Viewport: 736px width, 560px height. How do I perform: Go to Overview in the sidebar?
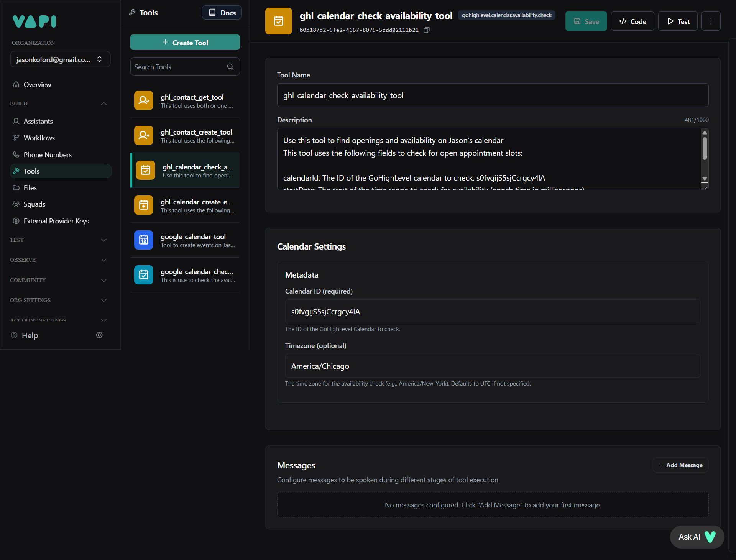[x=37, y=84]
